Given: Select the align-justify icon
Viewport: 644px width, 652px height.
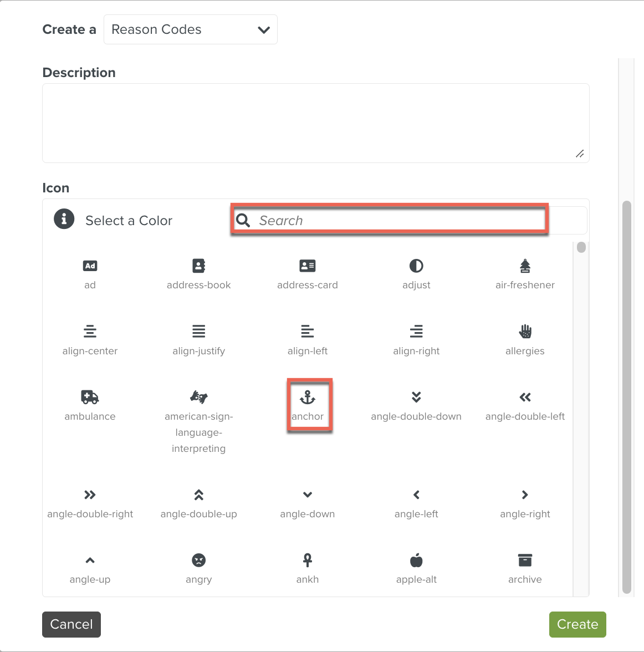Looking at the screenshot, I should pyautogui.click(x=198, y=332).
